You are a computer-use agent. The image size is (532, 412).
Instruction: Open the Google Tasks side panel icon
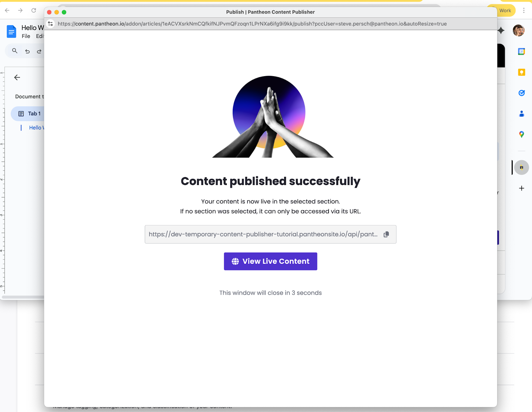coord(521,93)
